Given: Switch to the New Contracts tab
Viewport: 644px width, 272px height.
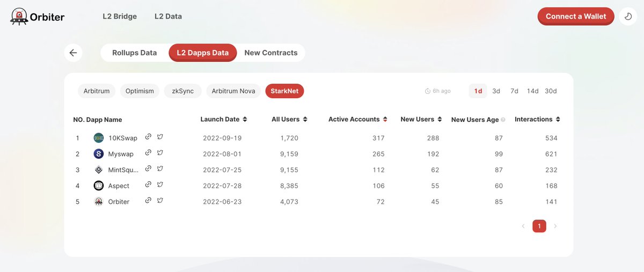Looking at the screenshot, I should [x=271, y=53].
